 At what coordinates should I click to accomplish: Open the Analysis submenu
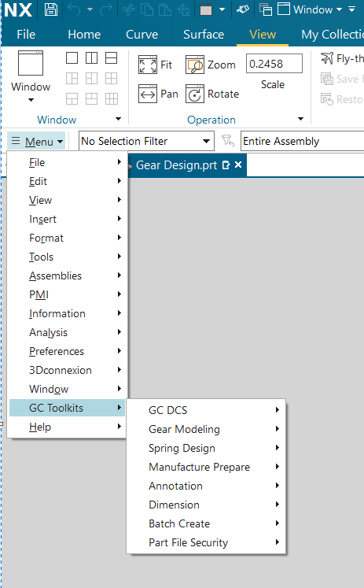(x=68, y=332)
